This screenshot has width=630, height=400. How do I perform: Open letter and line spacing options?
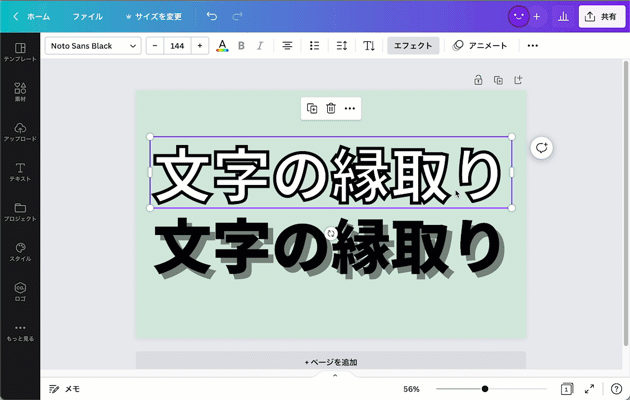[x=342, y=46]
